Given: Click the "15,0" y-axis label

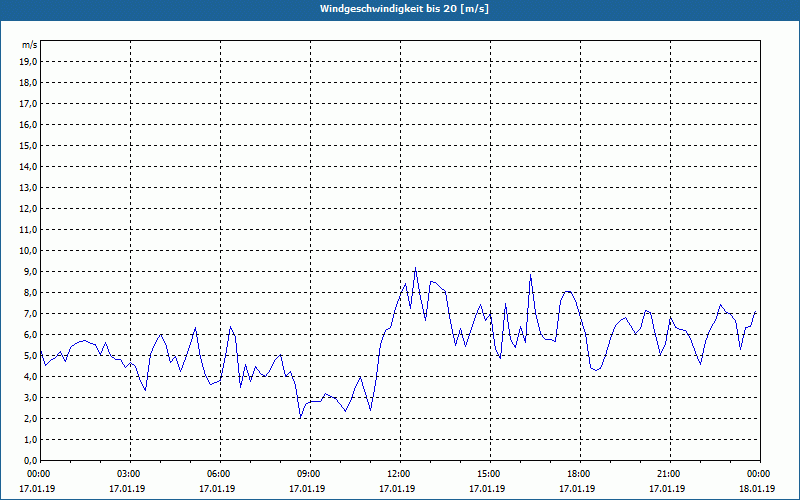Looking at the screenshot, I should click(28, 145).
